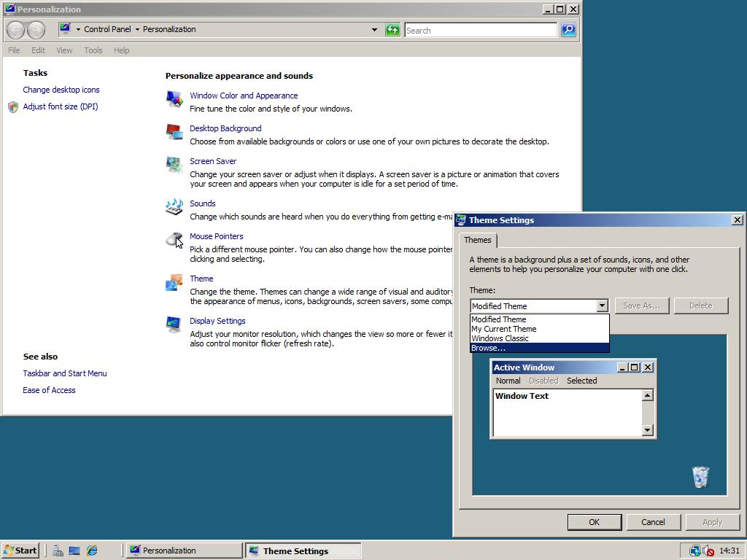Click the Start button
This screenshot has height=560, width=747.
click(x=20, y=551)
